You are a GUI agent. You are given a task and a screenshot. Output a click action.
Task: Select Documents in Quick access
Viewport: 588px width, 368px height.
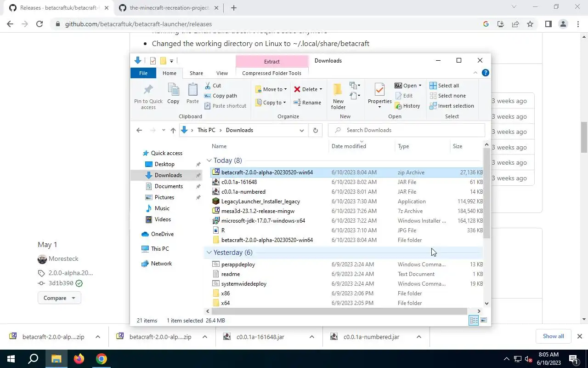pyautogui.click(x=169, y=186)
